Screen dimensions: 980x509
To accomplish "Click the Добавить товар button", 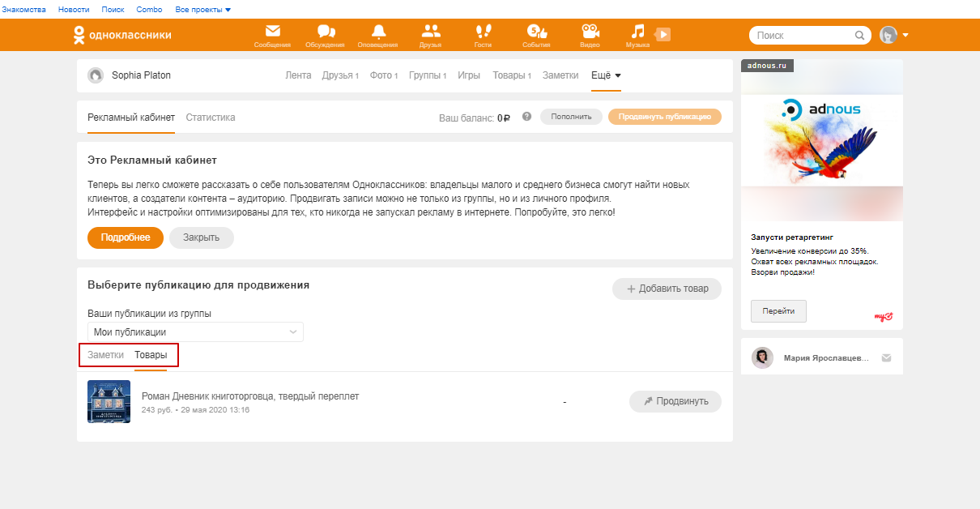I will [x=667, y=289].
